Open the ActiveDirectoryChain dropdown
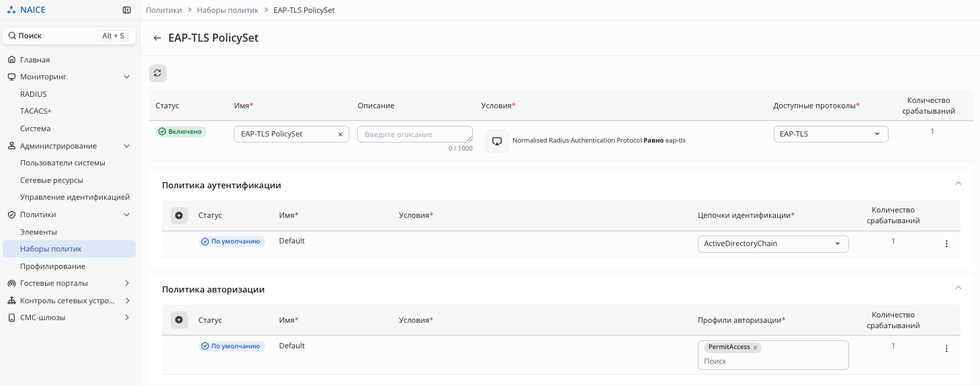980x386 pixels. (773, 243)
